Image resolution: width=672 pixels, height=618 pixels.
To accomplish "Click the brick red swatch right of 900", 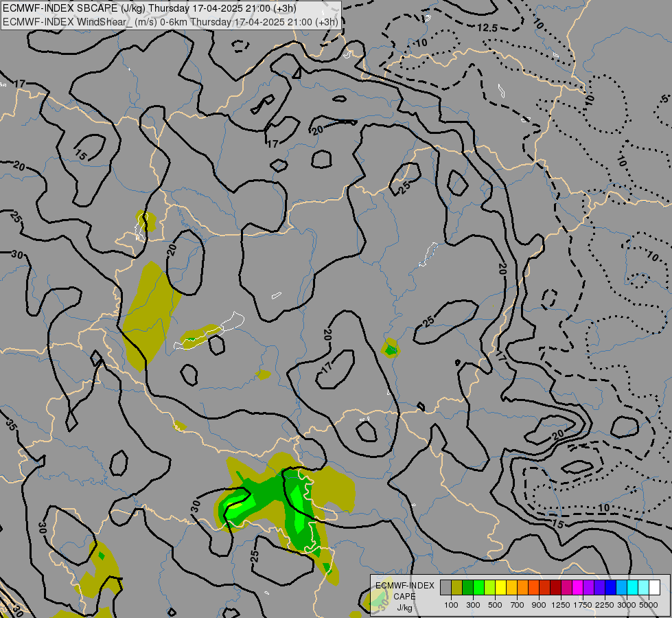I will pyautogui.click(x=545, y=587).
